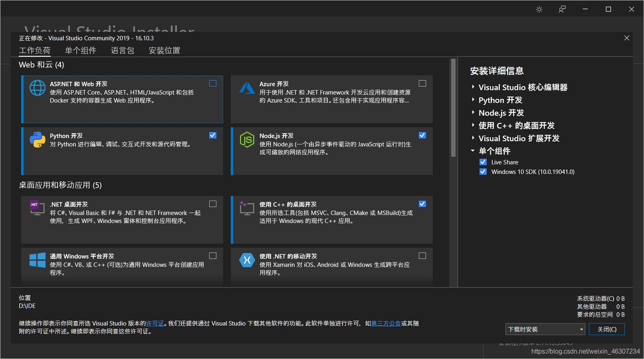Click the Web 和云 (4) section heading

[42, 65]
